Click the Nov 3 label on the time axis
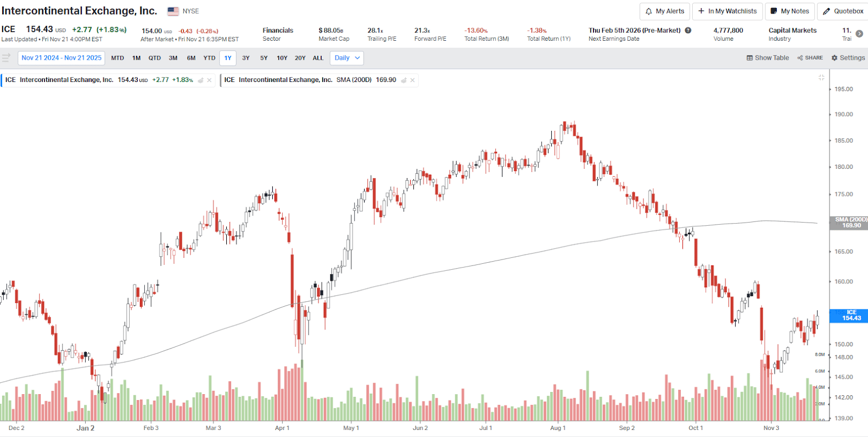868x437 pixels. coord(771,428)
